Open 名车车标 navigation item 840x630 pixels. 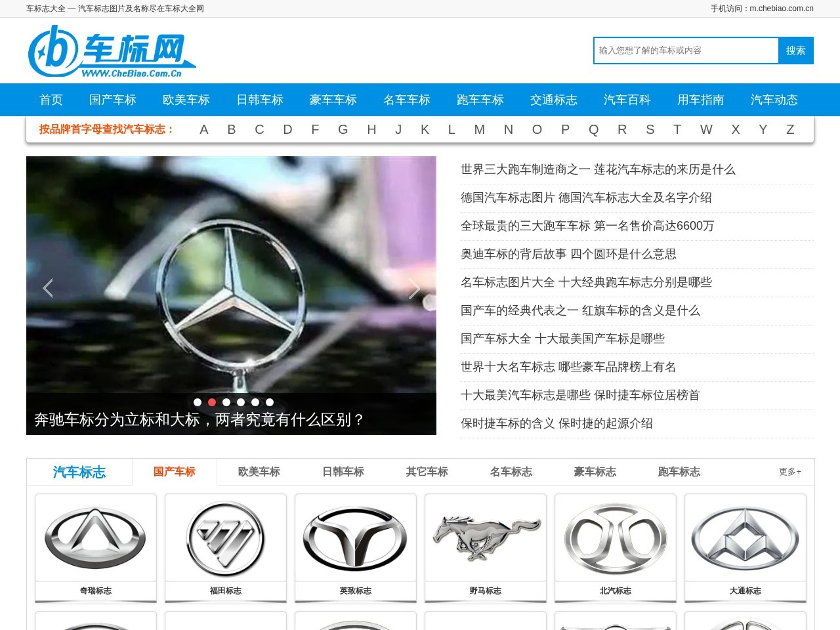pos(407,100)
